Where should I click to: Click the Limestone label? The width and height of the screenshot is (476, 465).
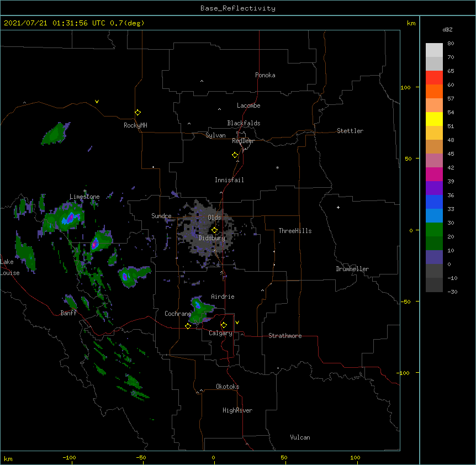(84, 197)
